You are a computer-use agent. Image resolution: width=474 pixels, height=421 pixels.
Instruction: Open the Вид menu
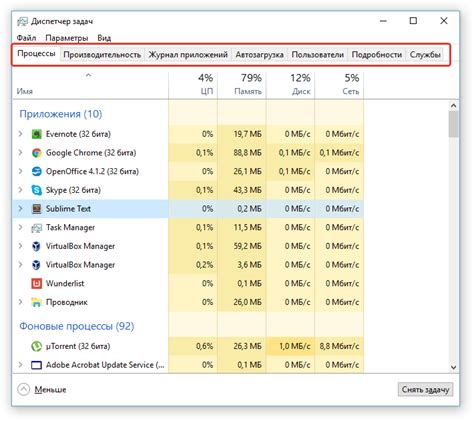104,38
